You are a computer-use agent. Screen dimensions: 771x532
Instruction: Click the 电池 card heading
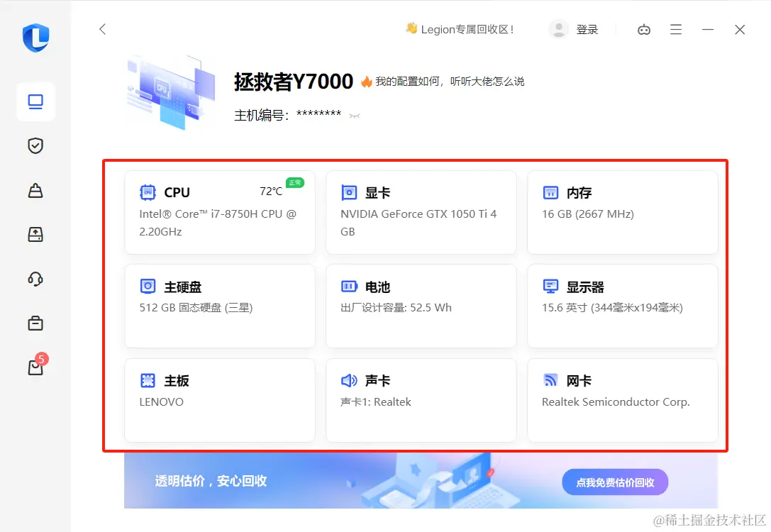coord(377,287)
